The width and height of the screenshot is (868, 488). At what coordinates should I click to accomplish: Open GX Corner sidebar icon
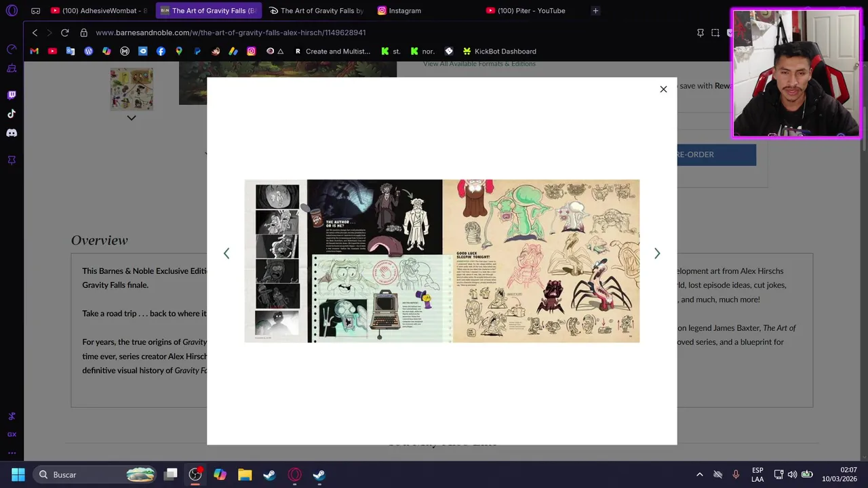pos(12,434)
